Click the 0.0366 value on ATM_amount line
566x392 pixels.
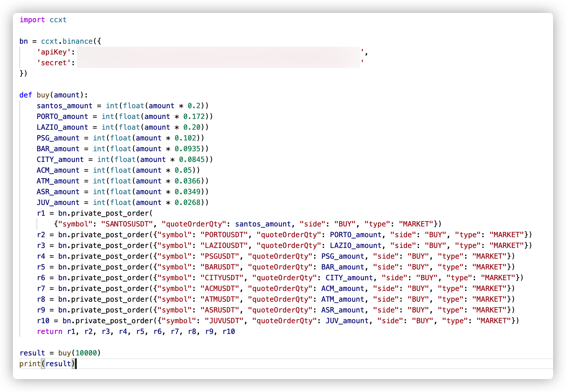point(188,181)
